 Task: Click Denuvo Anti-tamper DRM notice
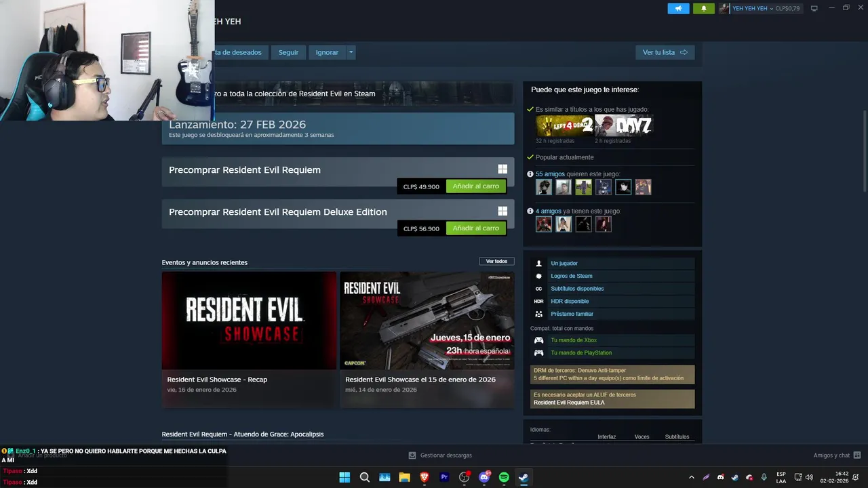612,375
